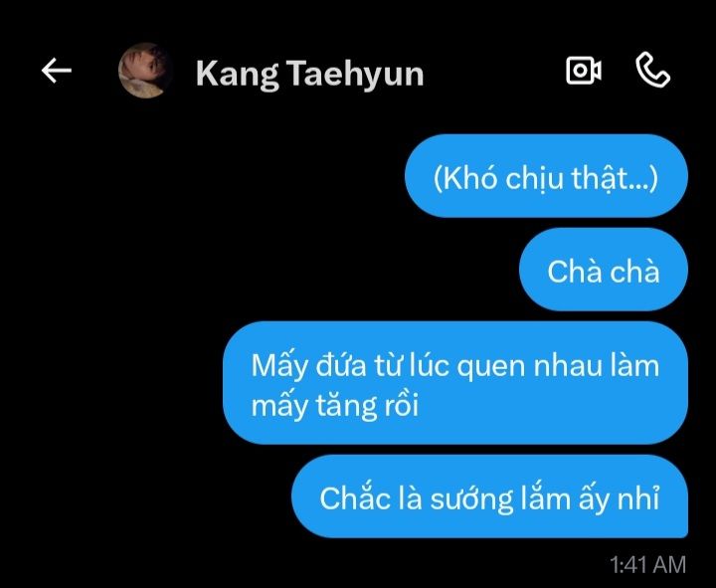Viewport: 716px width, 588px height.
Task: Open the Kang Taehyun contact name header
Action: tap(310, 73)
